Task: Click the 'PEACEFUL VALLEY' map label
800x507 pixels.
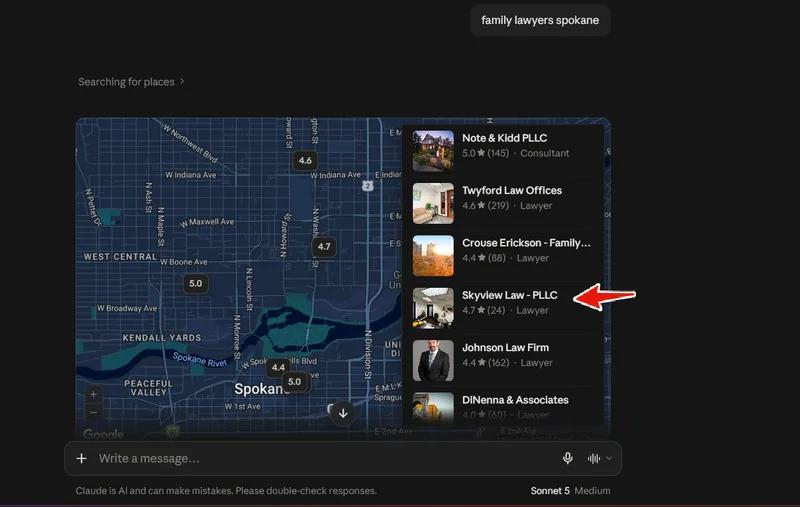Action: tap(148, 388)
